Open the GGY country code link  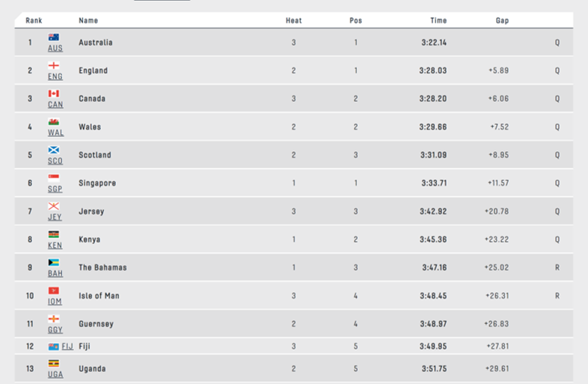[55, 329]
